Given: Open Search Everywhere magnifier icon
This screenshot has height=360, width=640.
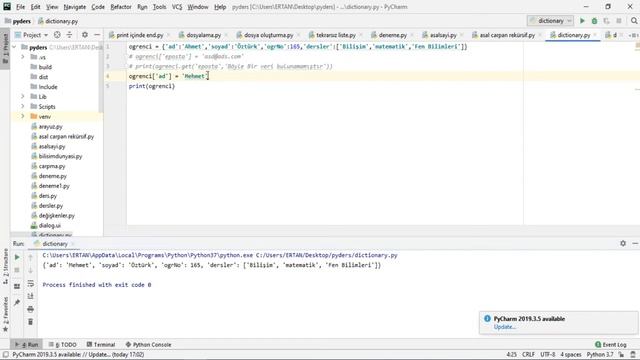Looking at the screenshot, I should point(633,21).
